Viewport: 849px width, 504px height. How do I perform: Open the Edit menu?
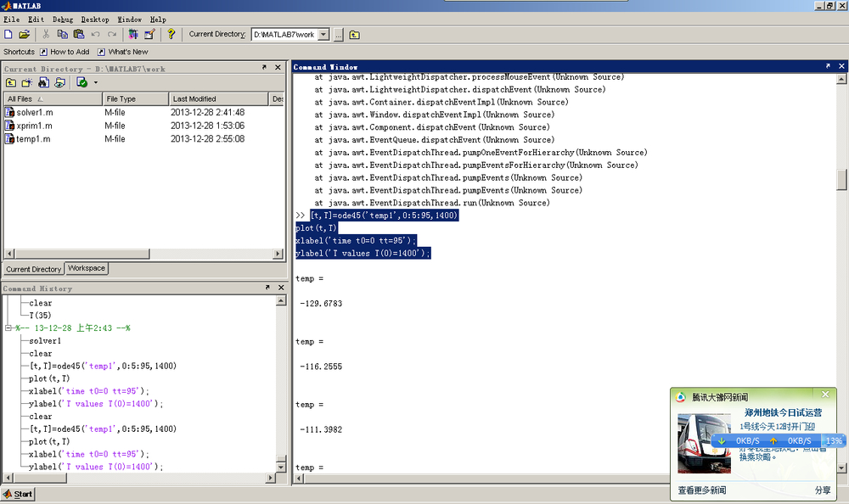pyautogui.click(x=36, y=20)
